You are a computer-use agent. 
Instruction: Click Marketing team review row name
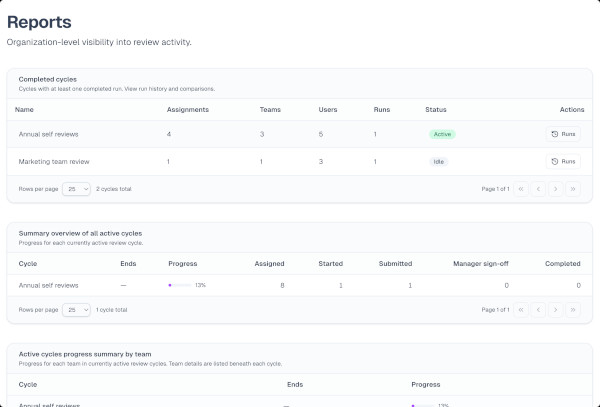(x=54, y=161)
